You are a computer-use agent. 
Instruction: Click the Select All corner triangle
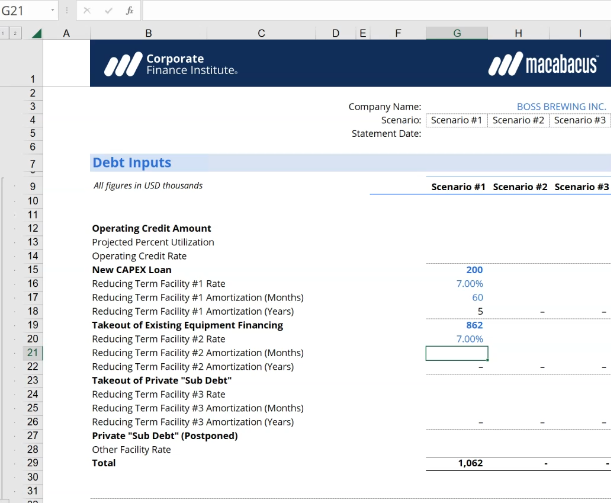pos(37,33)
